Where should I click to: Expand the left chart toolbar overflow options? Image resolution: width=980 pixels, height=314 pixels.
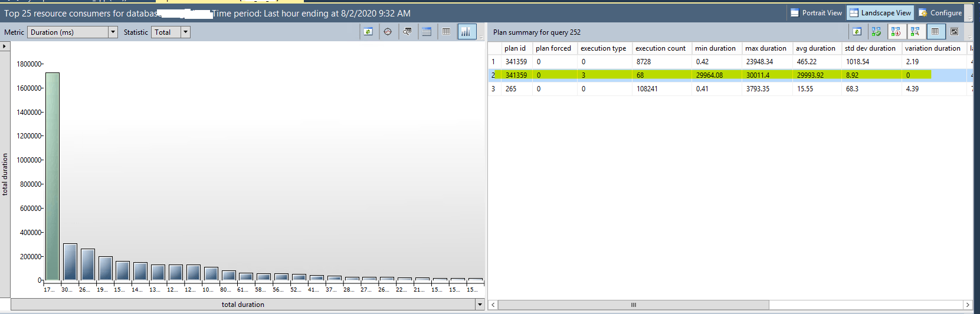click(481, 37)
